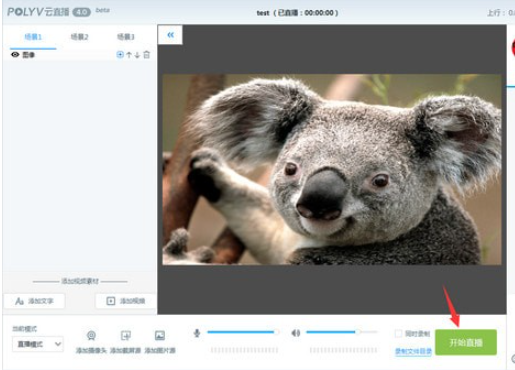This screenshot has width=515, height=370.
Task: Click the green start live (开始直播) button
Action: click(466, 342)
